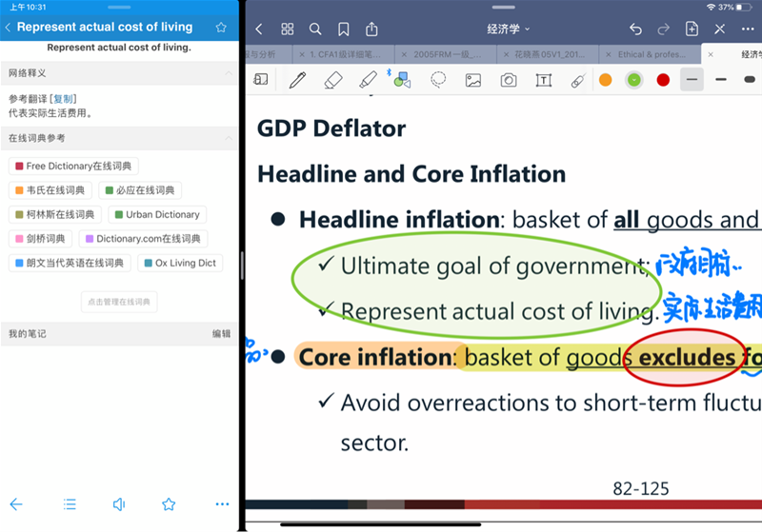Screen dimensions: 762x532
Task: Select the text box tool
Action: click(x=543, y=80)
